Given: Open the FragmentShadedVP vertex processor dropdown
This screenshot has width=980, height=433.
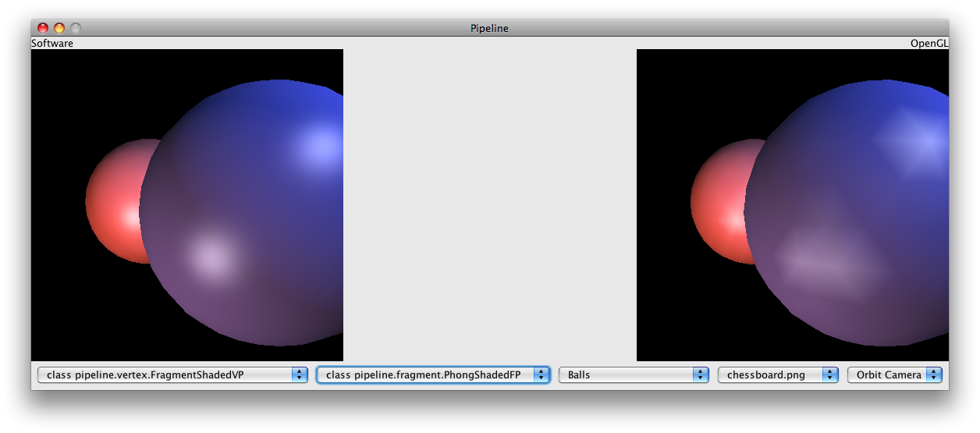Looking at the screenshot, I should [172, 375].
